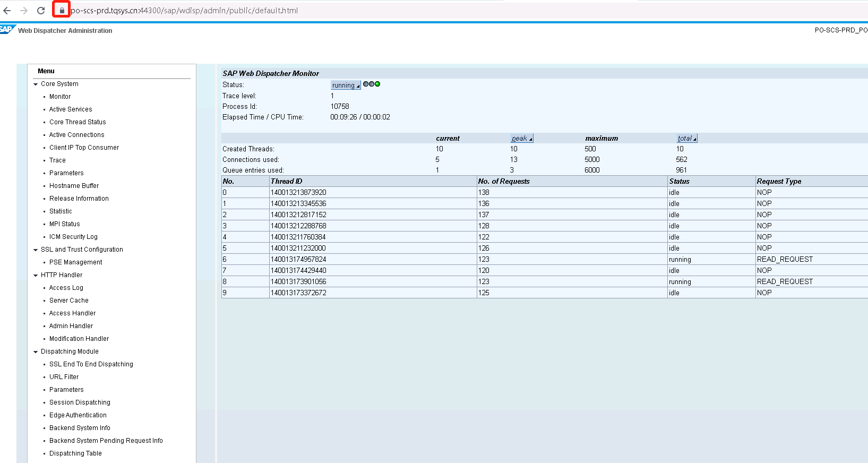Open the total column dropdown
Image resolution: width=868 pixels, height=463 pixels.
(687, 138)
